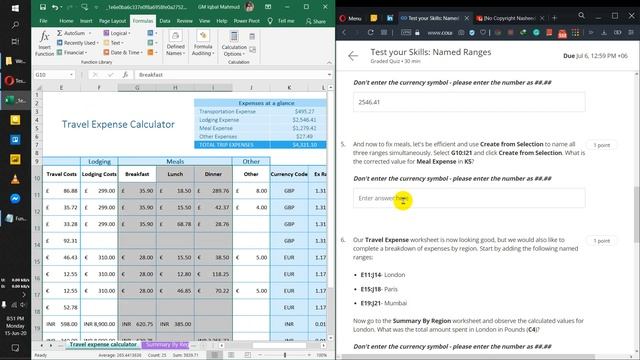Image resolution: width=640 pixels, height=360 pixels.
Task: Open Calculation Options dropdown
Action: coord(234,43)
